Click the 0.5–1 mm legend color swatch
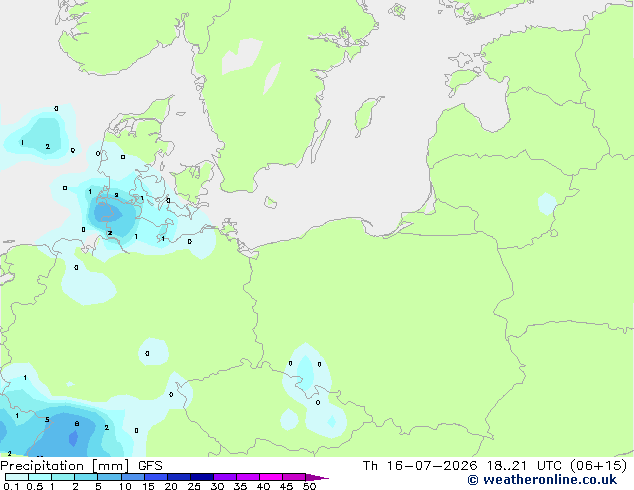This screenshot has width=634, height=490. pyautogui.click(x=40, y=477)
